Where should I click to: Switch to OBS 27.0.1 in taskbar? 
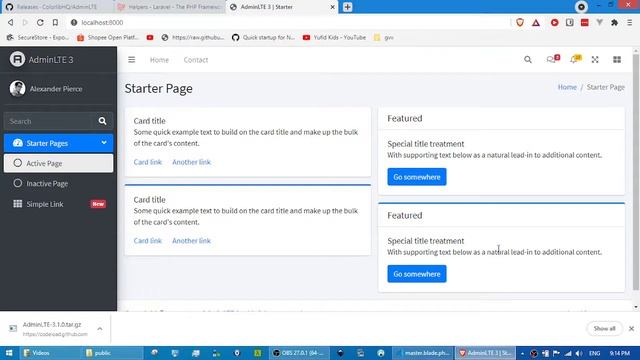tap(299, 353)
